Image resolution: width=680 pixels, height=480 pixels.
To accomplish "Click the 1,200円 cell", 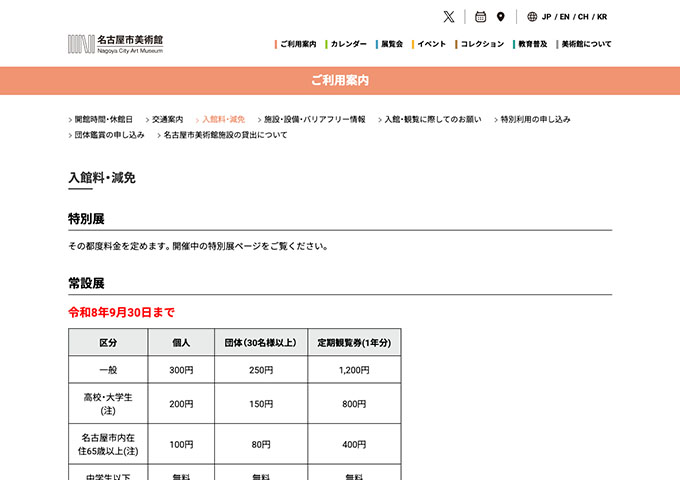I will tap(354, 370).
